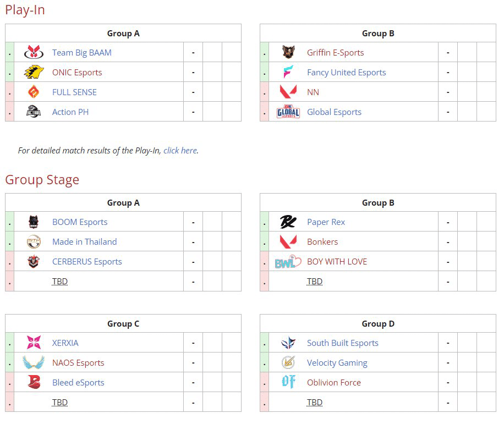
Task: Click the Action PH team link
Action: [x=70, y=112]
